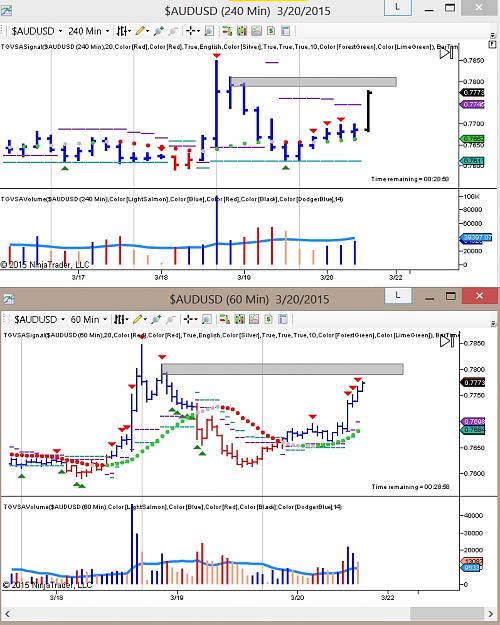
Task: Click TGVSASignal indicator label in 60 Min chart
Action: (231, 335)
